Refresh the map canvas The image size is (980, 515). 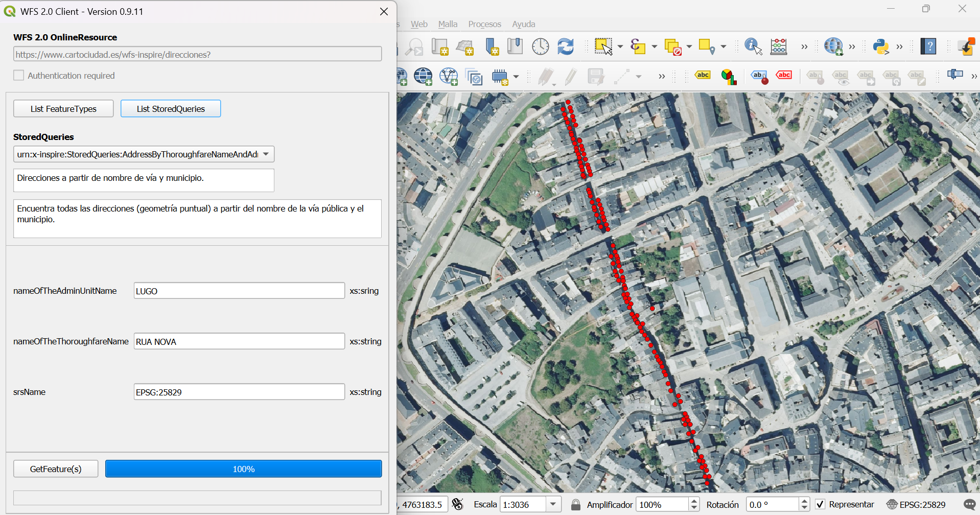[x=565, y=46]
